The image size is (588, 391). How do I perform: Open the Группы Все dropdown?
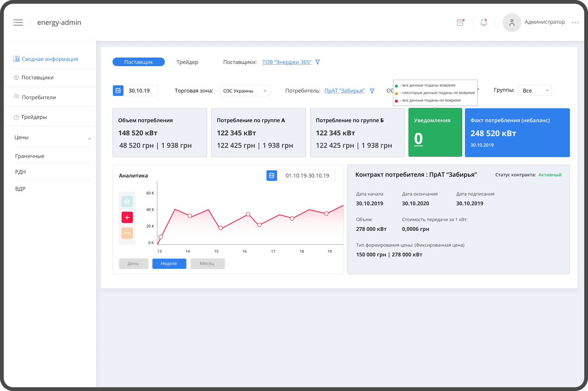coord(535,90)
